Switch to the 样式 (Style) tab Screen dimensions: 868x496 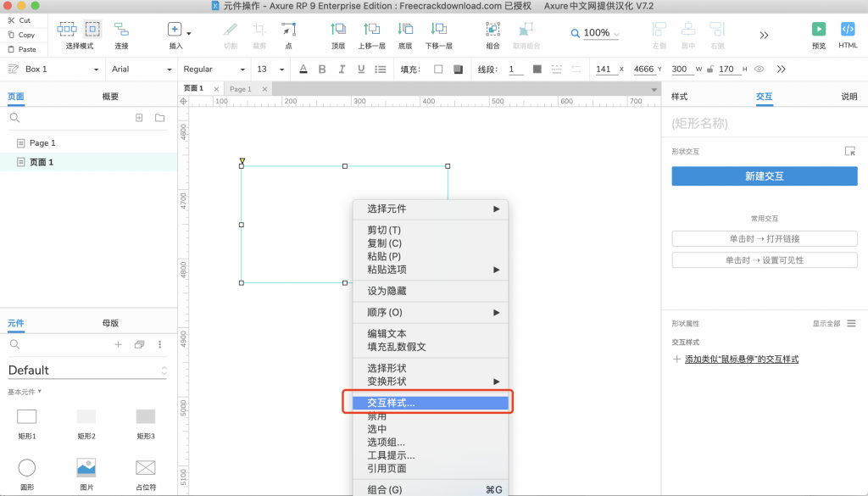tap(679, 97)
